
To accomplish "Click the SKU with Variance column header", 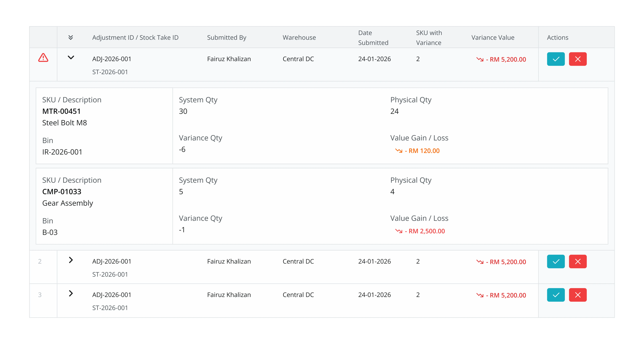I will click(x=429, y=38).
